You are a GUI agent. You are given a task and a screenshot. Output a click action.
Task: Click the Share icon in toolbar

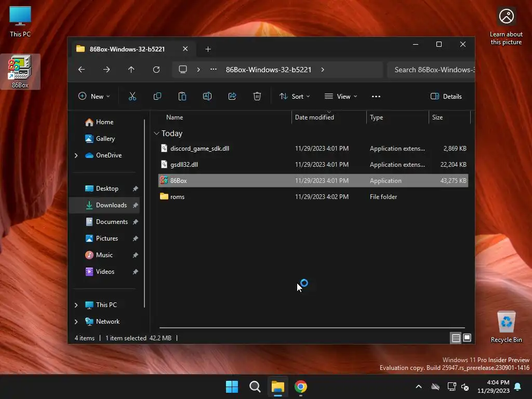(232, 96)
